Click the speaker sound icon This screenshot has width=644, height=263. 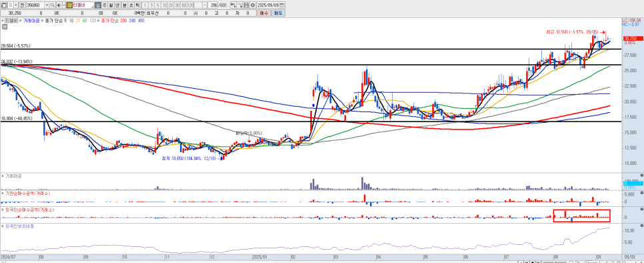coord(59,5)
